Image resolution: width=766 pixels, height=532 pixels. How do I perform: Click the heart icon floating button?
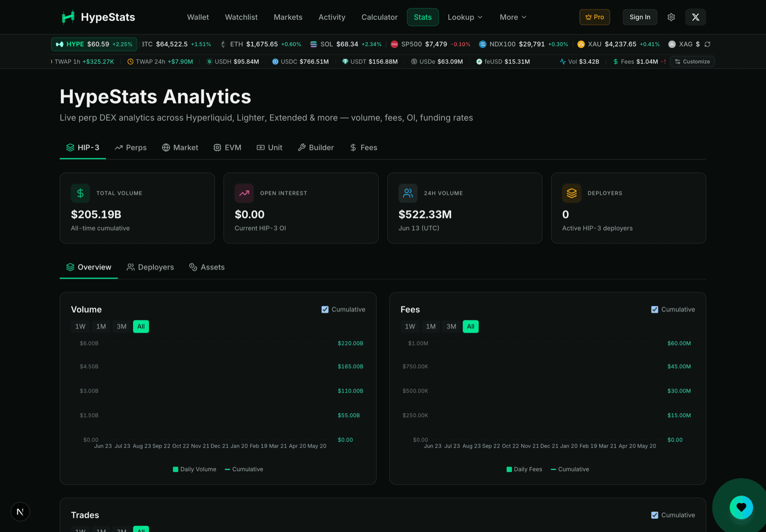pyautogui.click(x=742, y=508)
